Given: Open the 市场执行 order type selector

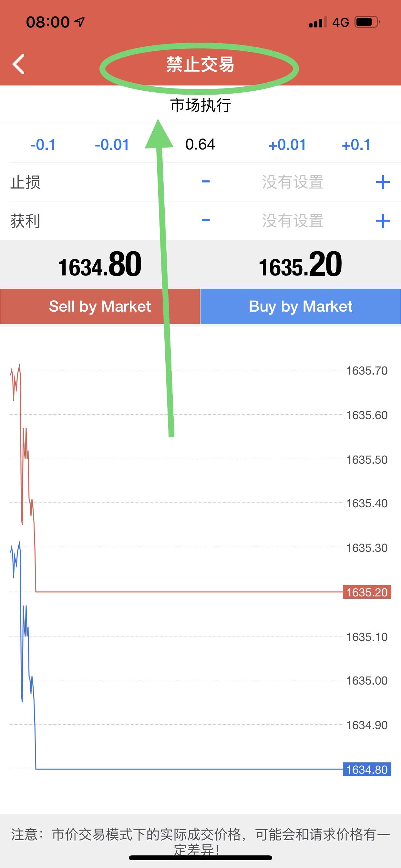Looking at the screenshot, I should [x=200, y=105].
